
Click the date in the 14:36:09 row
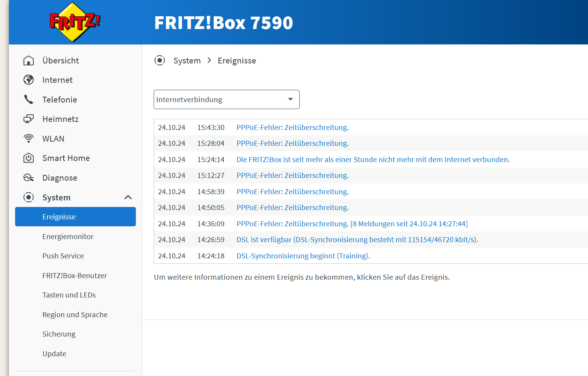pyautogui.click(x=171, y=224)
